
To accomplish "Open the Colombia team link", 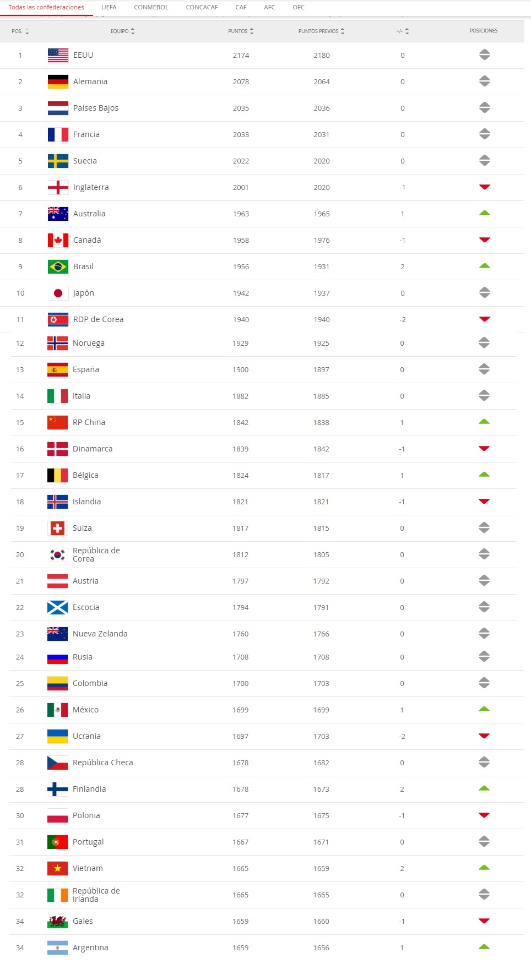I will click(90, 683).
